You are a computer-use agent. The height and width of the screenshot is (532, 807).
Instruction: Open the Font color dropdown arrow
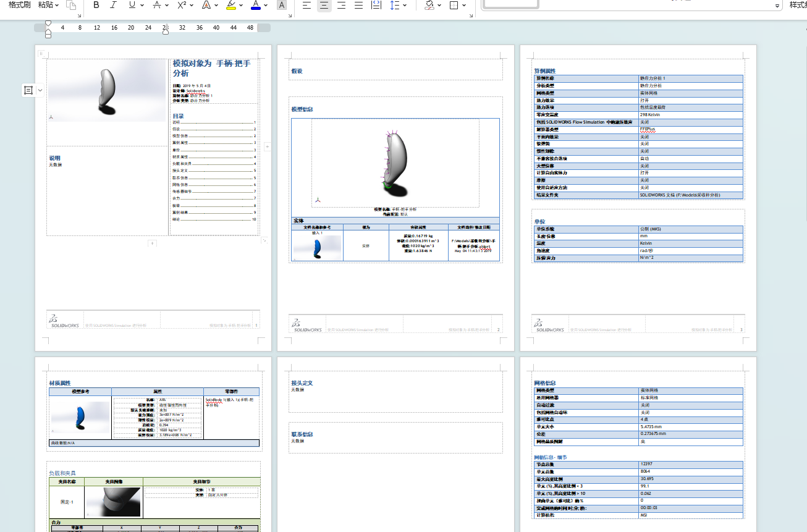pyautogui.click(x=266, y=5)
